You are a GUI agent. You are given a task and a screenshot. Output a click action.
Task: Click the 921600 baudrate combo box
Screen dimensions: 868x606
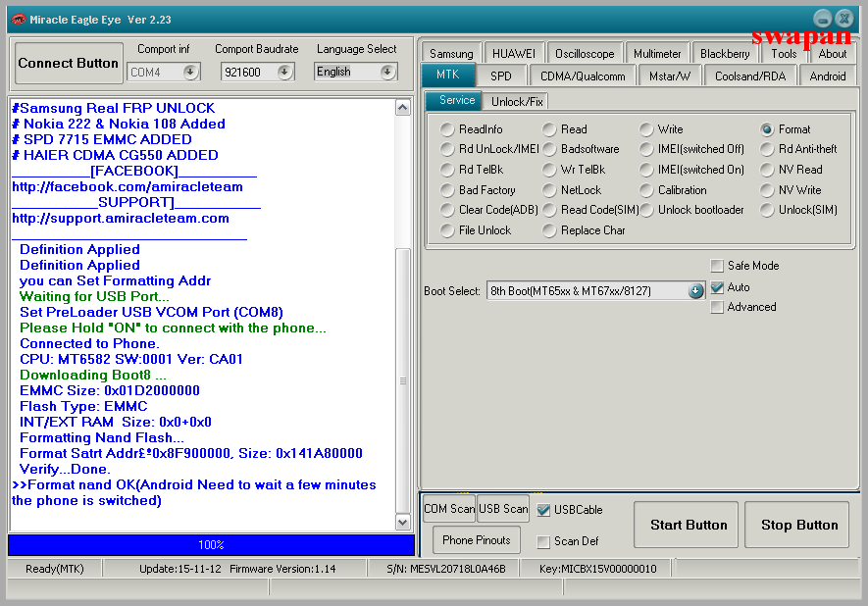pos(257,72)
